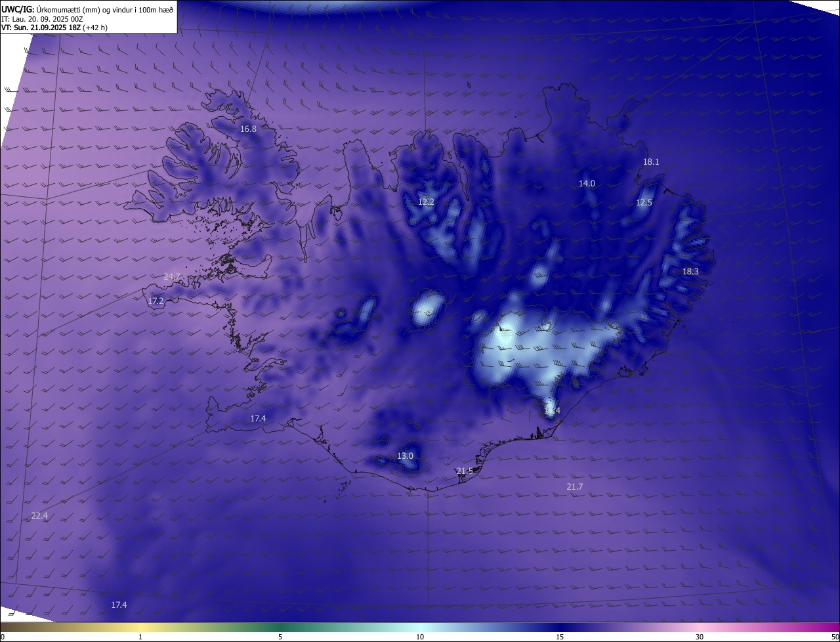Click the 24.7 value label
840x642 pixels.
coord(171,277)
